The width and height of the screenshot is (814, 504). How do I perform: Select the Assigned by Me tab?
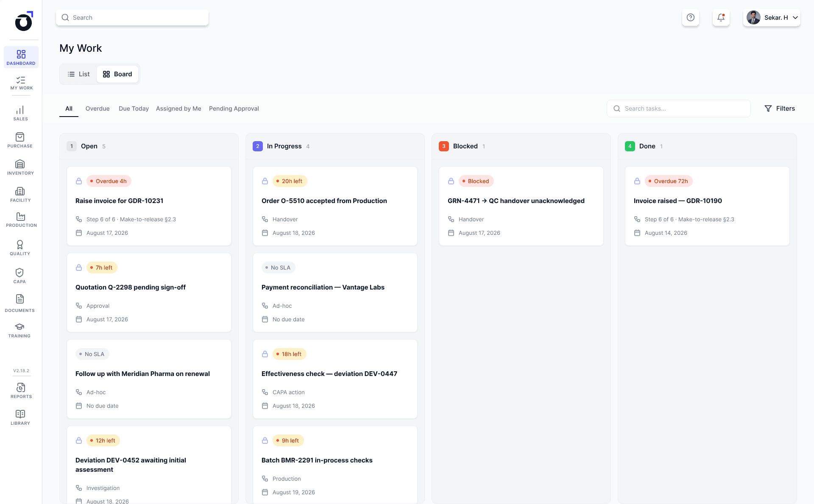pyautogui.click(x=178, y=109)
